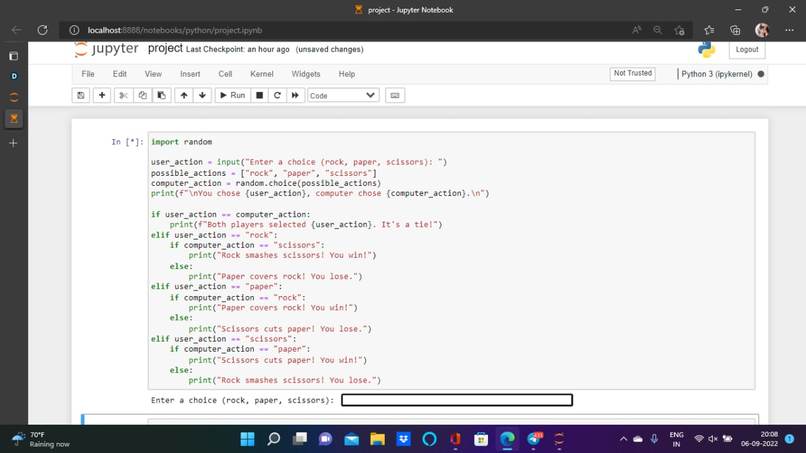
Task: Open Read aloud icon in address bar
Action: coord(636,30)
